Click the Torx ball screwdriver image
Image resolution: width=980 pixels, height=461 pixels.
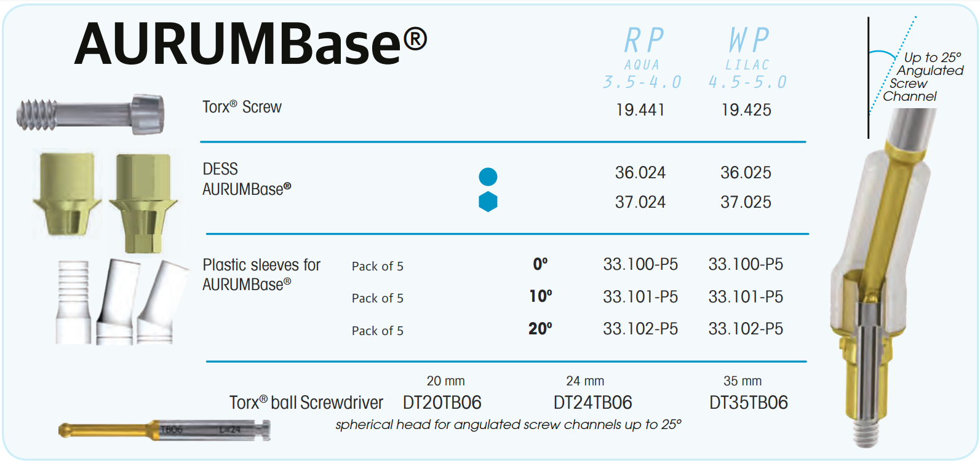pos(164,430)
